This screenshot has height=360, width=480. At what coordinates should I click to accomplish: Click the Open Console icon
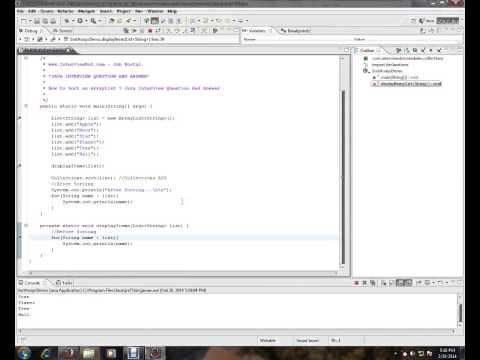(439, 283)
